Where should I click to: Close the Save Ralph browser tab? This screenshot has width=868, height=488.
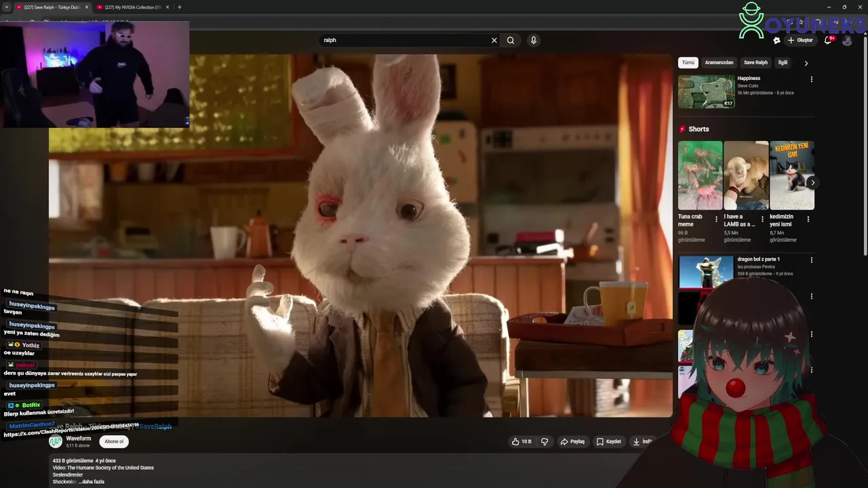click(x=86, y=7)
